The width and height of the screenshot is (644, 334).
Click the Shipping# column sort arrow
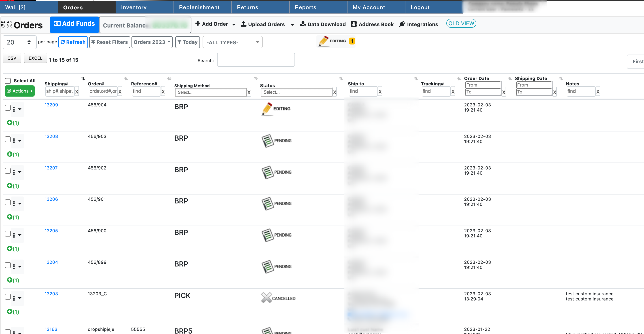pyautogui.click(x=83, y=79)
